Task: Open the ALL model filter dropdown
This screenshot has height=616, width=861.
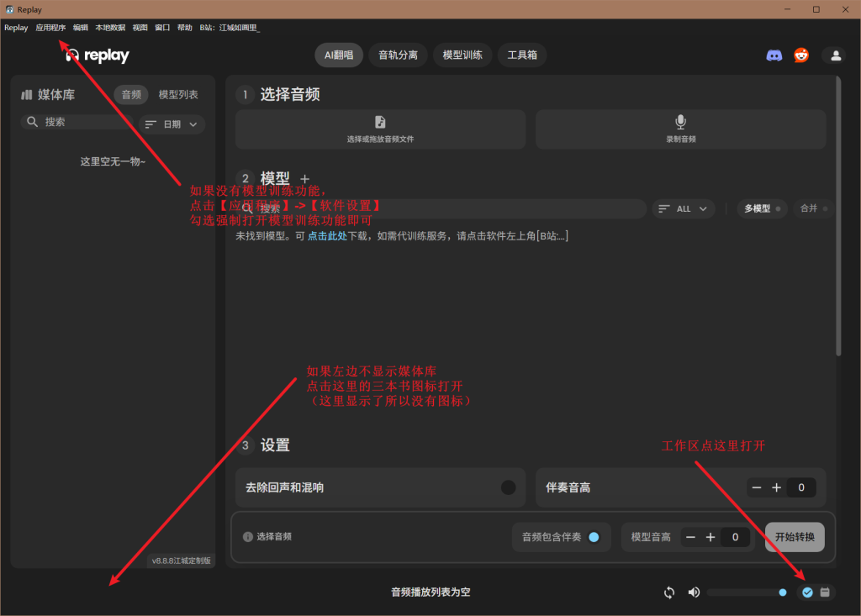Action: pos(683,208)
